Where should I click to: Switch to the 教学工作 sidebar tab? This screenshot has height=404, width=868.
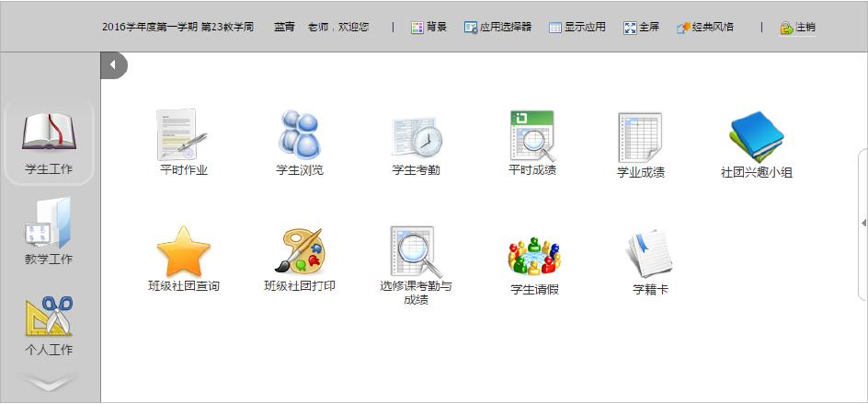(49, 231)
